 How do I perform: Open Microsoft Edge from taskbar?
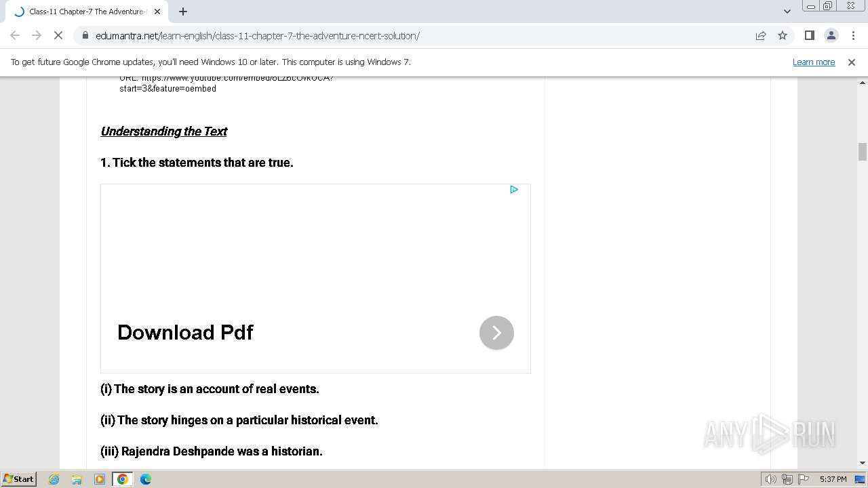tap(146, 479)
